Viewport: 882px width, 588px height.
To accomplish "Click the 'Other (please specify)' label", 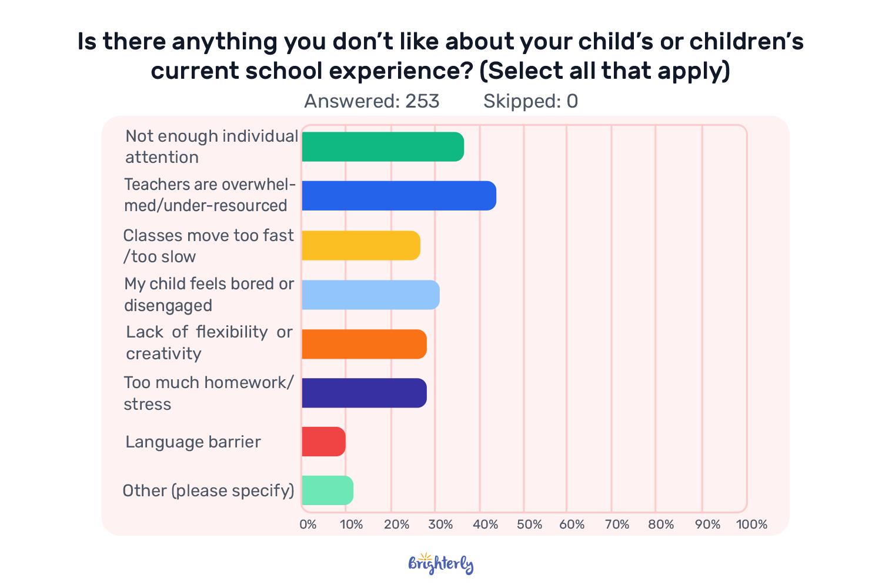I will (208, 490).
